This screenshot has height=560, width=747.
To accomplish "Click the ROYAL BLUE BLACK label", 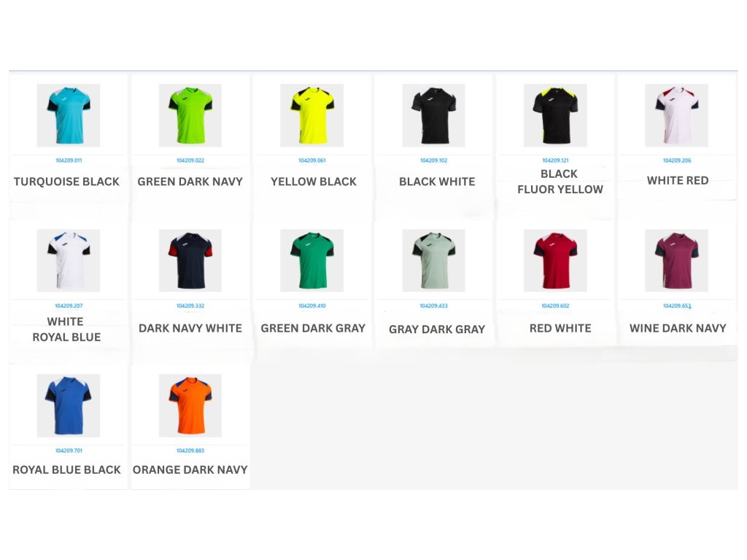I will point(66,470).
